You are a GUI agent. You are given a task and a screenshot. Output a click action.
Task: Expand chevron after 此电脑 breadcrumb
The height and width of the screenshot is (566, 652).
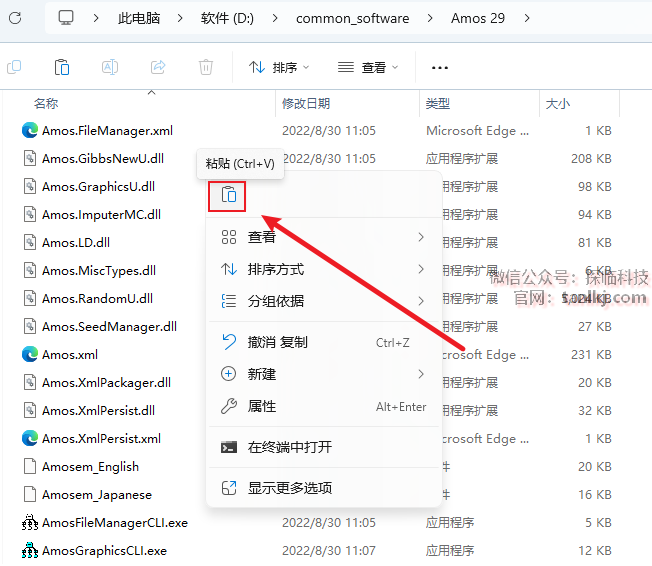[180, 18]
